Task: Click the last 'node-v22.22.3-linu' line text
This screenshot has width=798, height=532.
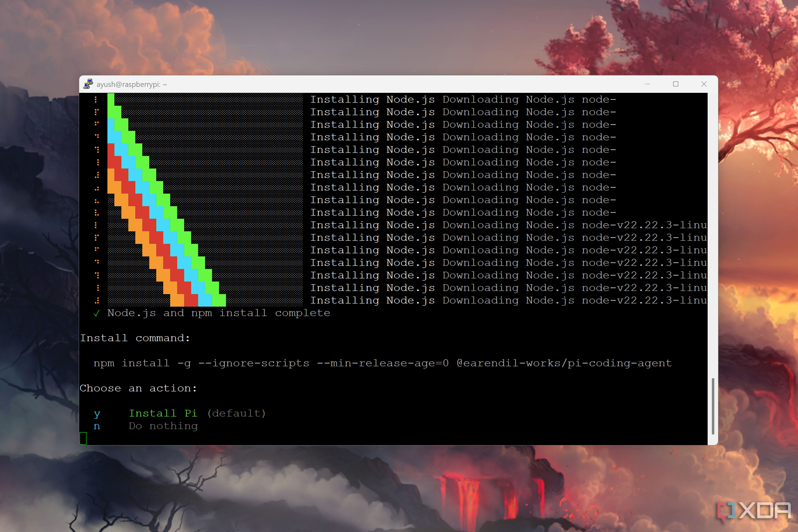Action: [x=644, y=300]
